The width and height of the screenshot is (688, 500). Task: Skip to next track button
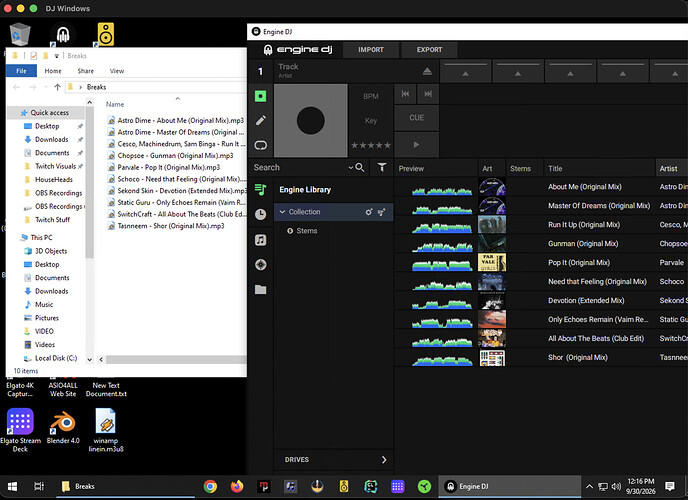428,94
